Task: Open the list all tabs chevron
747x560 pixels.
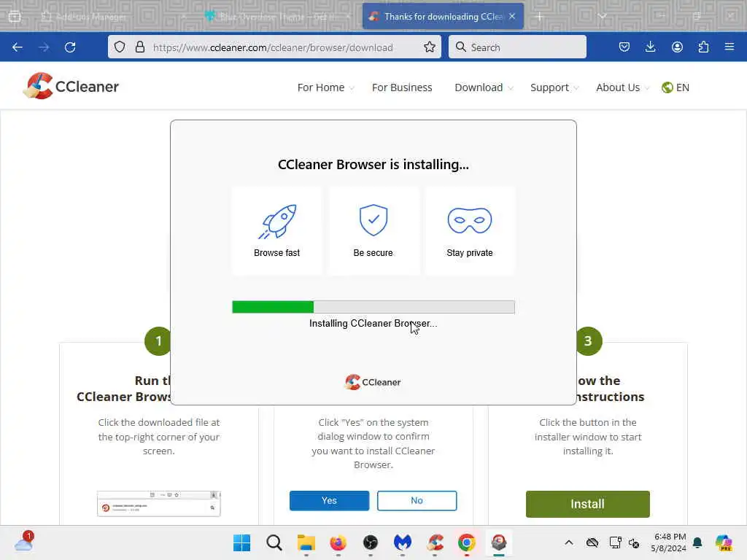Action: (x=602, y=16)
